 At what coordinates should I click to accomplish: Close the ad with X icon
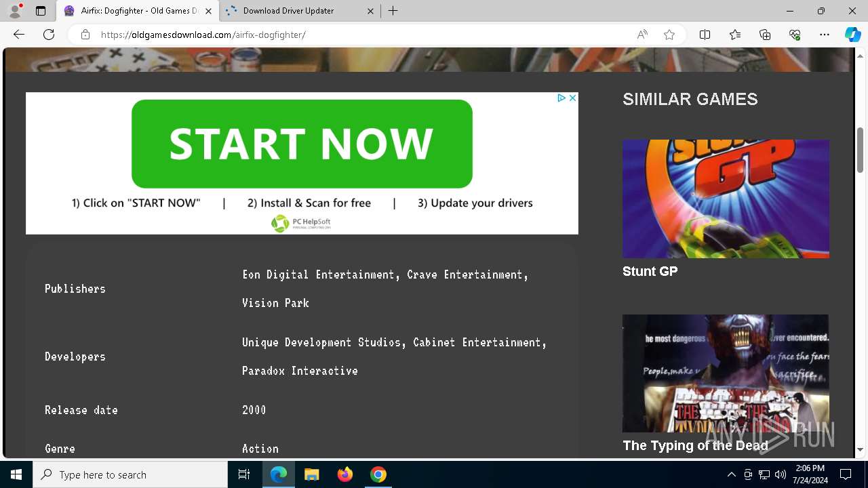[x=572, y=98]
